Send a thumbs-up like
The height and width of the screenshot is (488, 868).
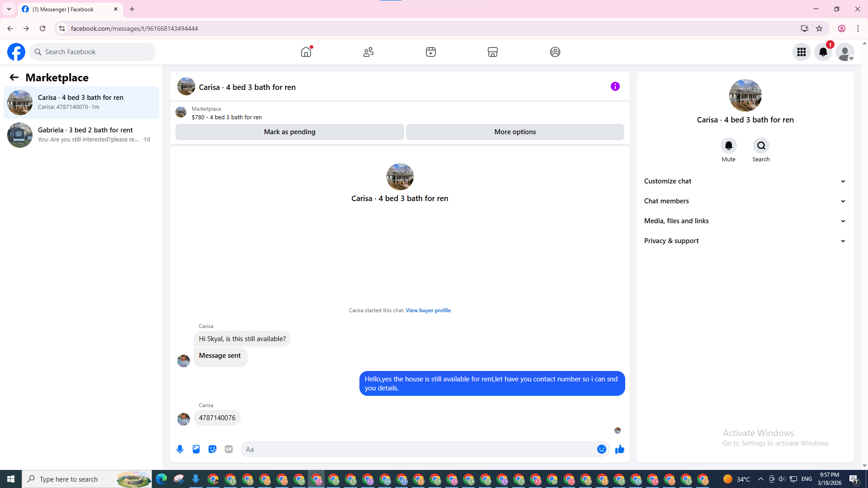619,449
